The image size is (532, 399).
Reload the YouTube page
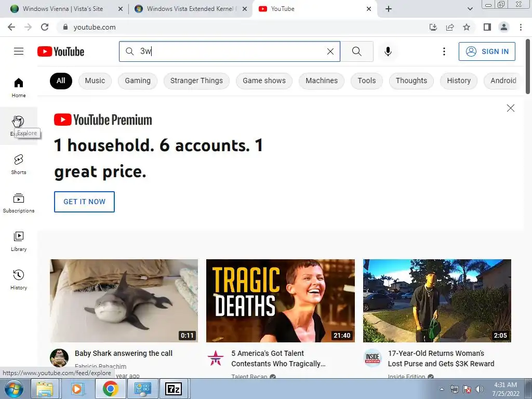click(45, 27)
